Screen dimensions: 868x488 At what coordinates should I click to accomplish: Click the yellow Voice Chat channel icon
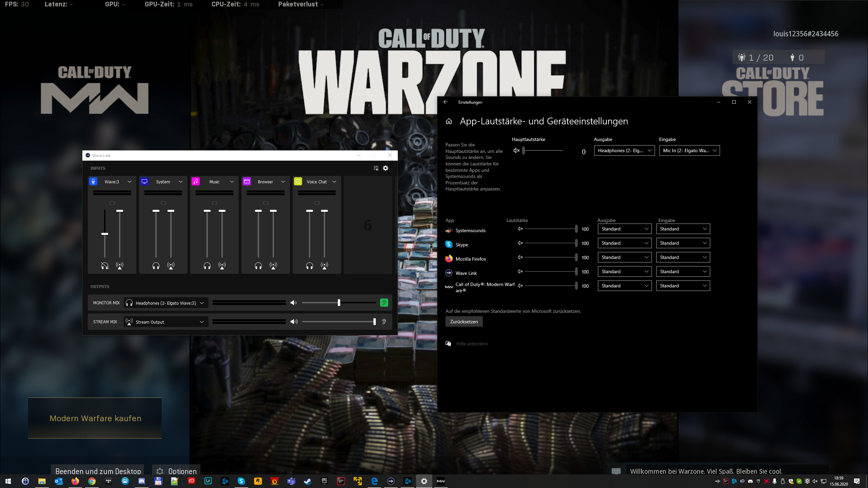(298, 182)
